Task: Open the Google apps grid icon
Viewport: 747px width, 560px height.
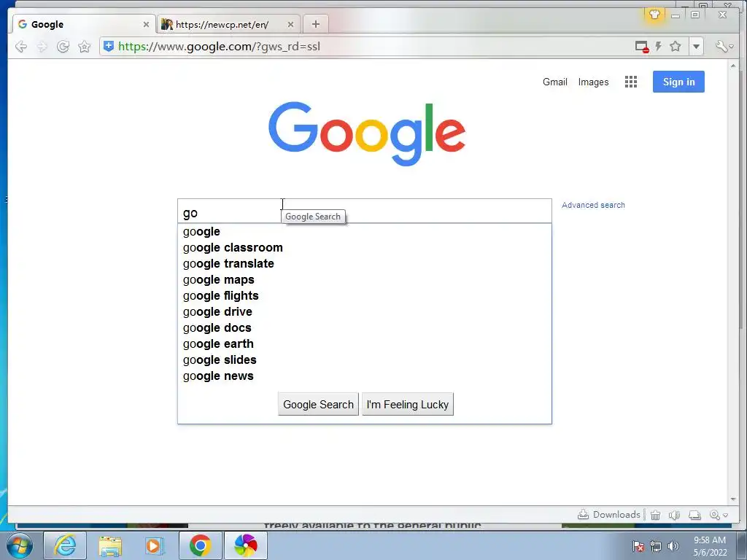Action: pos(631,82)
